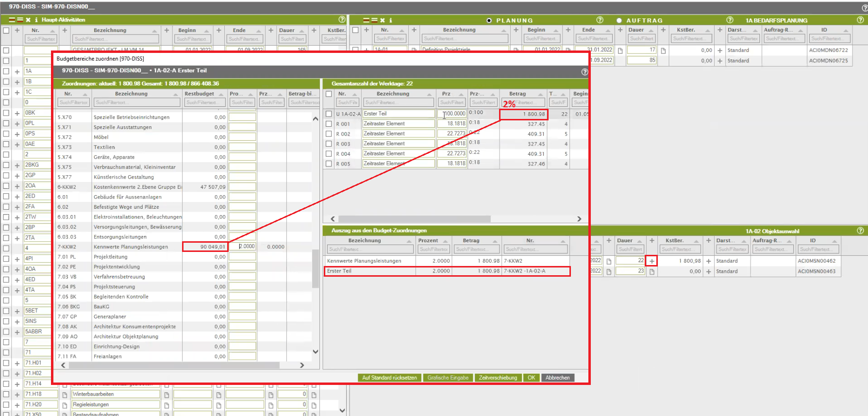Image resolution: width=868 pixels, height=416 pixels.
Task: Click plus icon beside KstBer. value 1 800,98
Action: pos(708,261)
